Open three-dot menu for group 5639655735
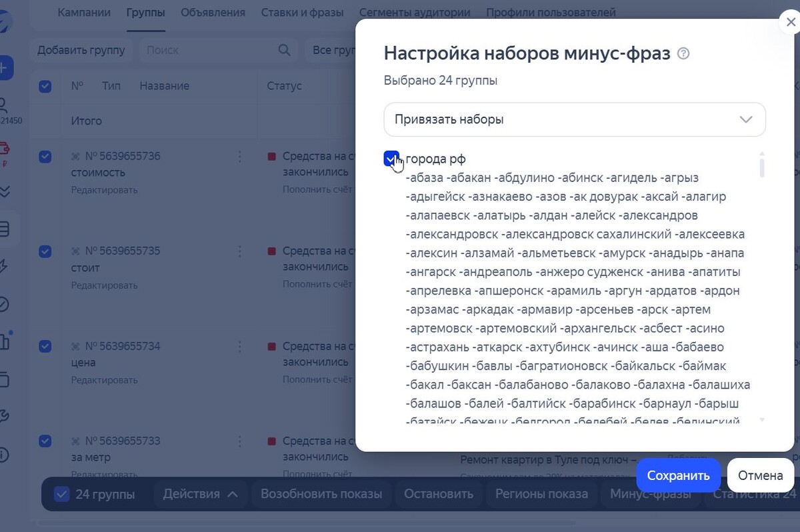 [x=239, y=251]
